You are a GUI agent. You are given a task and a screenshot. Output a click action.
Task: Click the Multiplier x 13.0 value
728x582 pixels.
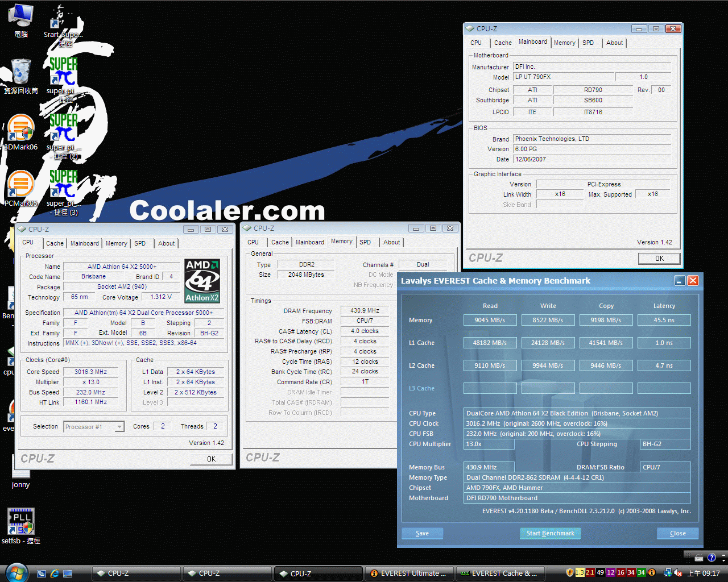pos(91,382)
